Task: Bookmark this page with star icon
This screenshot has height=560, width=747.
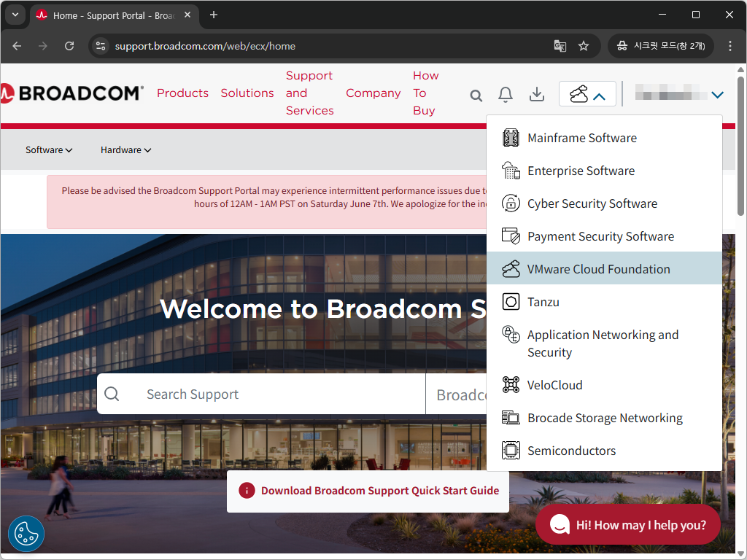Action: tap(583, 46)
